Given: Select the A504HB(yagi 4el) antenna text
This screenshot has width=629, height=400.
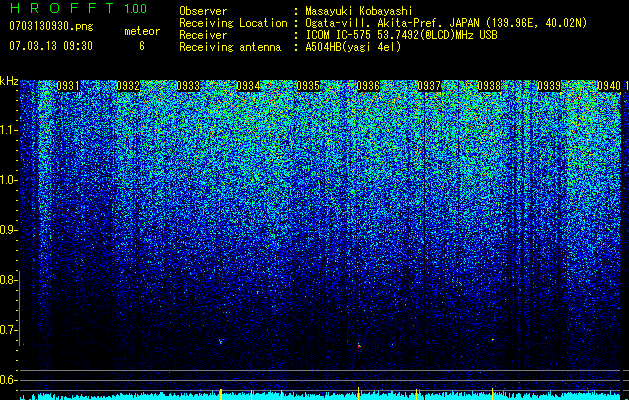Looking at the screenshot, I should coord(353,47).
